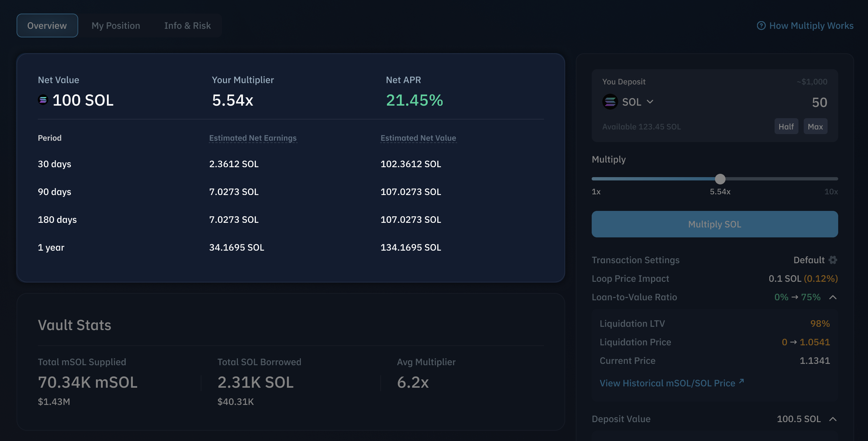Select the Overview tab

point(47,25)
